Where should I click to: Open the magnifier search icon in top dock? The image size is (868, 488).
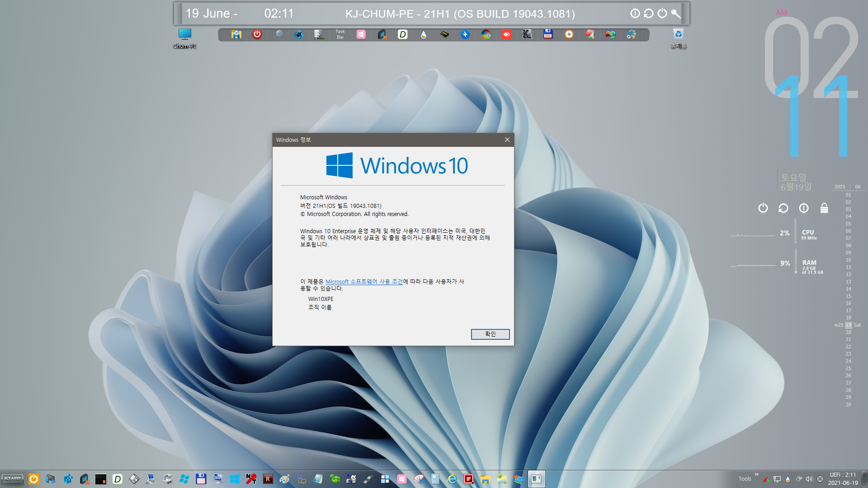(278, 34)
